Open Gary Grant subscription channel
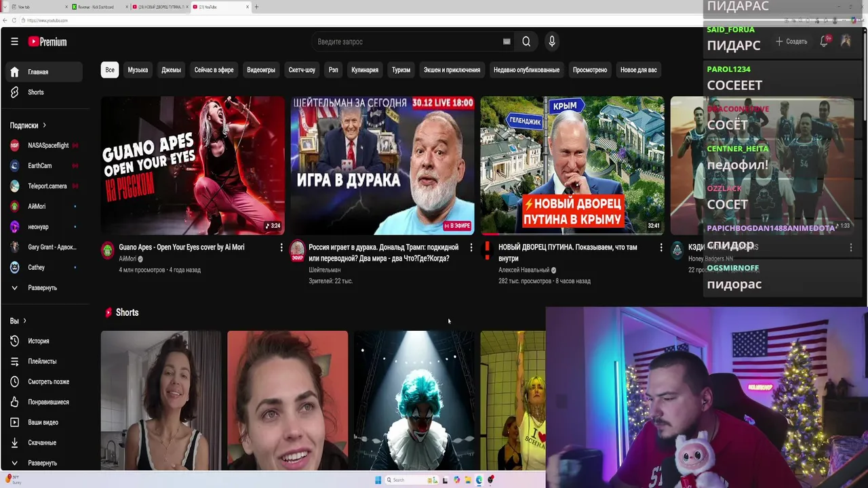 [44, 247]
